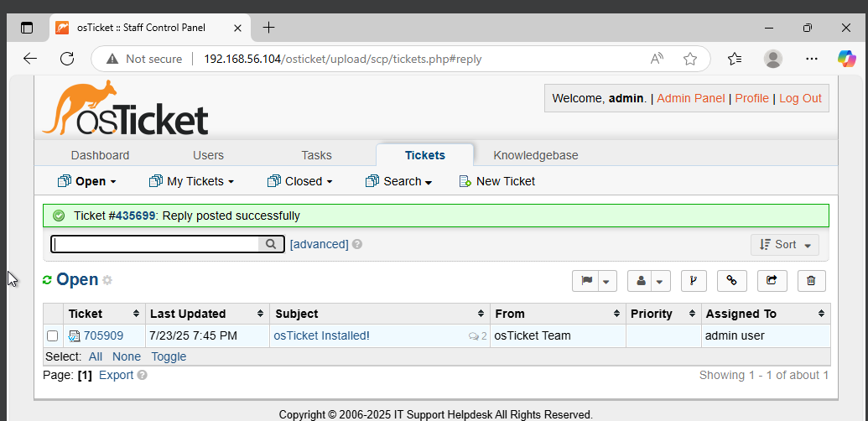Screen dimensions: 868x421
Task: Click the Log Out link
Action: [800, 98]
